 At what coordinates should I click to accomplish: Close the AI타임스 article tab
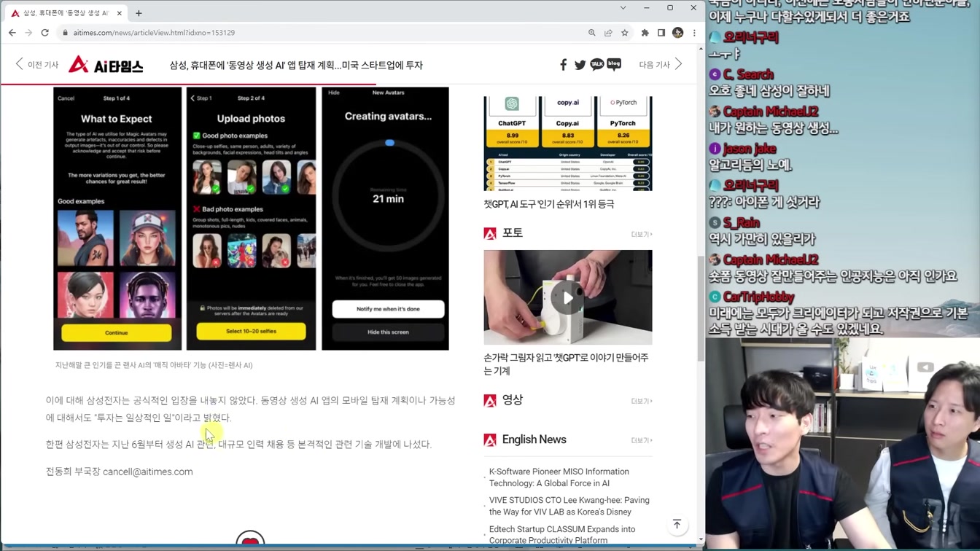coord(120,13)
